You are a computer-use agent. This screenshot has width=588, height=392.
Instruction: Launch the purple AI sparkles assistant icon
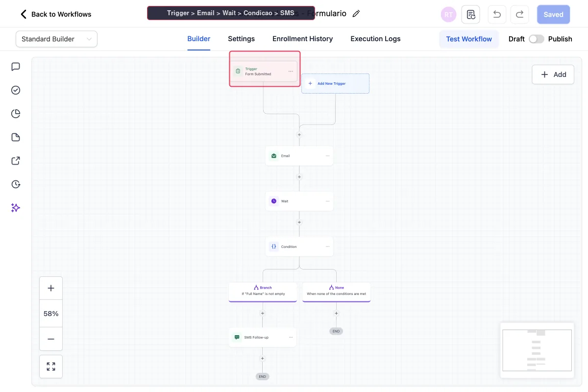(15, 208)
